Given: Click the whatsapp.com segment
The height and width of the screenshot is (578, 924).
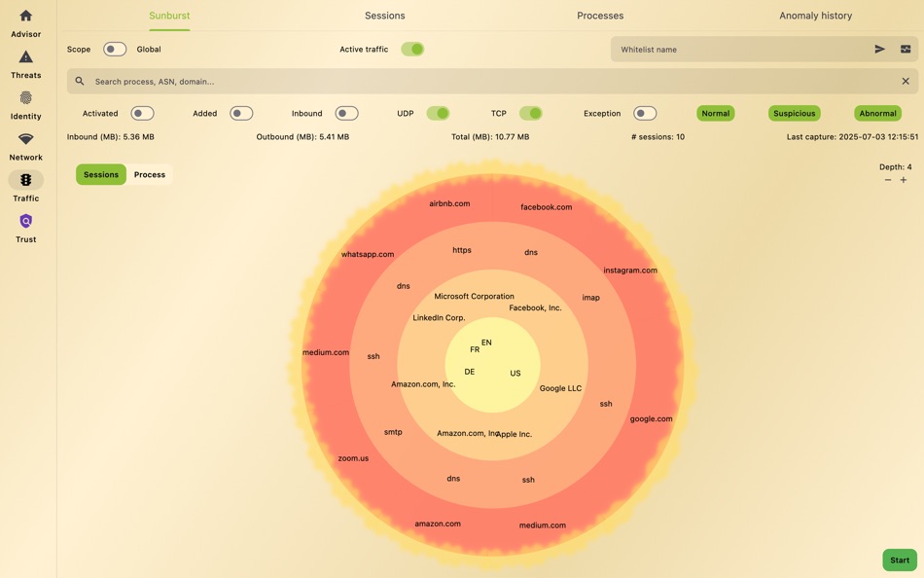Looking at the screenshot, I should [x=368, y=254].
